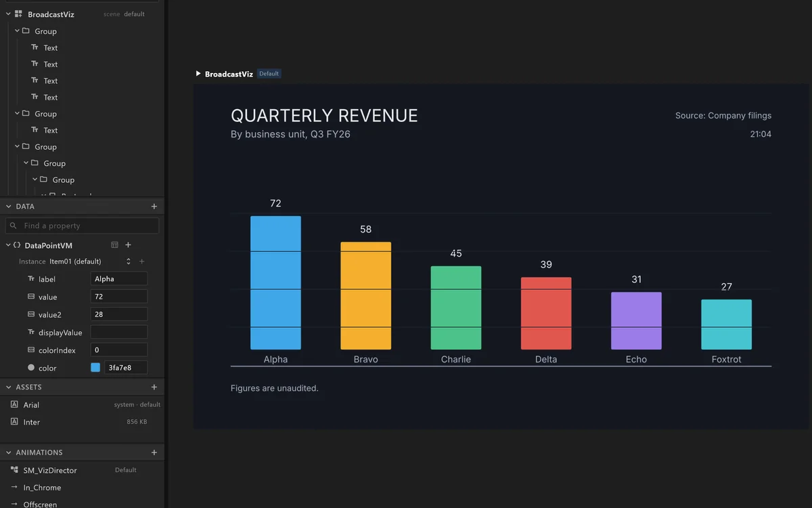Click the number-type icon beside colorIndex
Screen dimensions: 812x508
pos(31,350)
